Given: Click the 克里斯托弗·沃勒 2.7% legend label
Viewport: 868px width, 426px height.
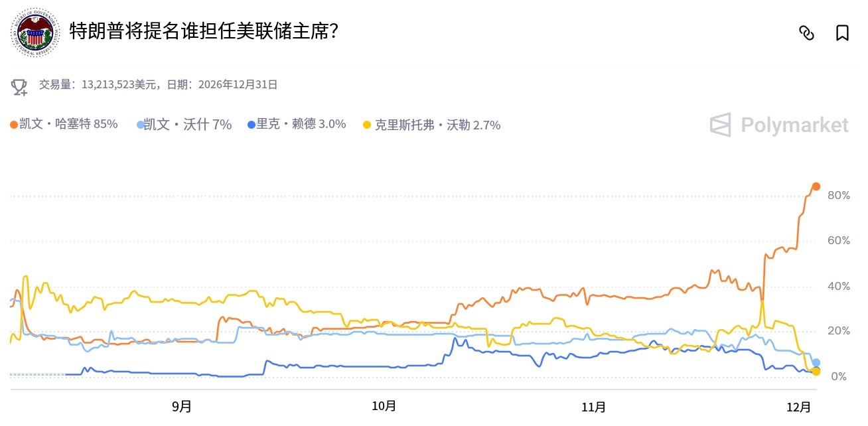Looking at the screenshot, I should (437, 124).
